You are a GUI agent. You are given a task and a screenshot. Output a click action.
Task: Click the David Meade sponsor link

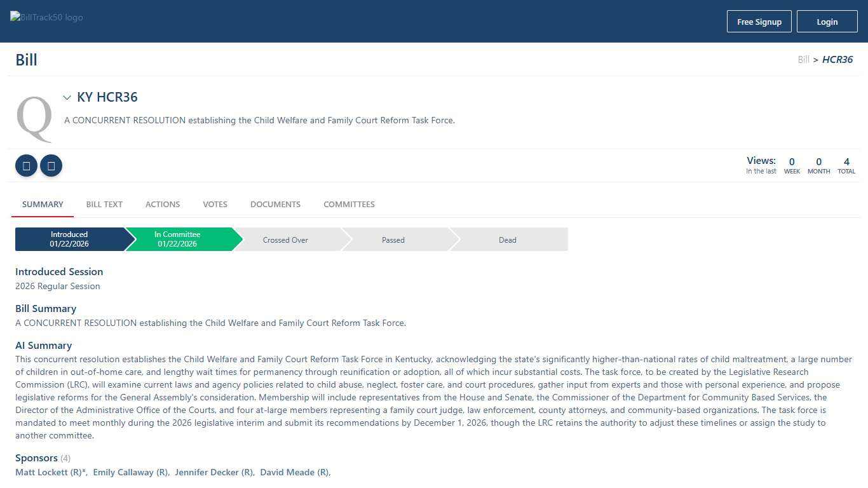click(294, 472)
